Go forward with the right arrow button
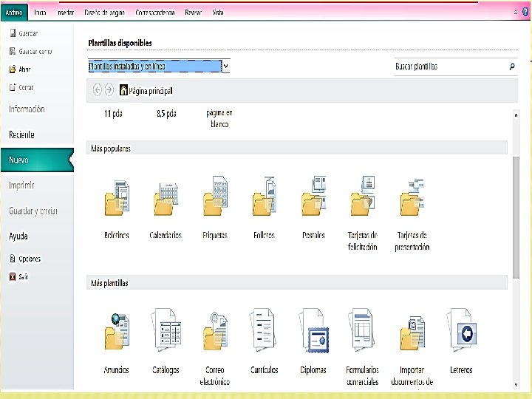The width and height of the screenshot is (532, 399). click(109, 90)
